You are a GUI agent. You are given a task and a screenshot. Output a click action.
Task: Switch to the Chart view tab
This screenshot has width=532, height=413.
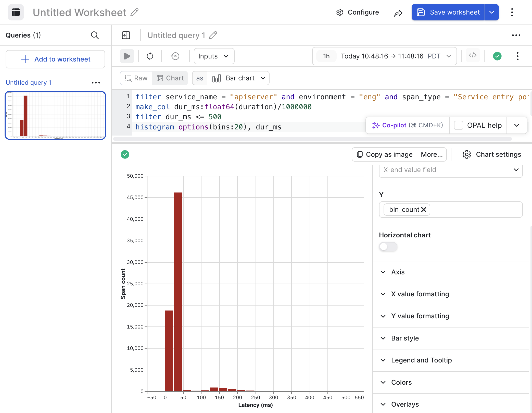[x=170, y=78]
